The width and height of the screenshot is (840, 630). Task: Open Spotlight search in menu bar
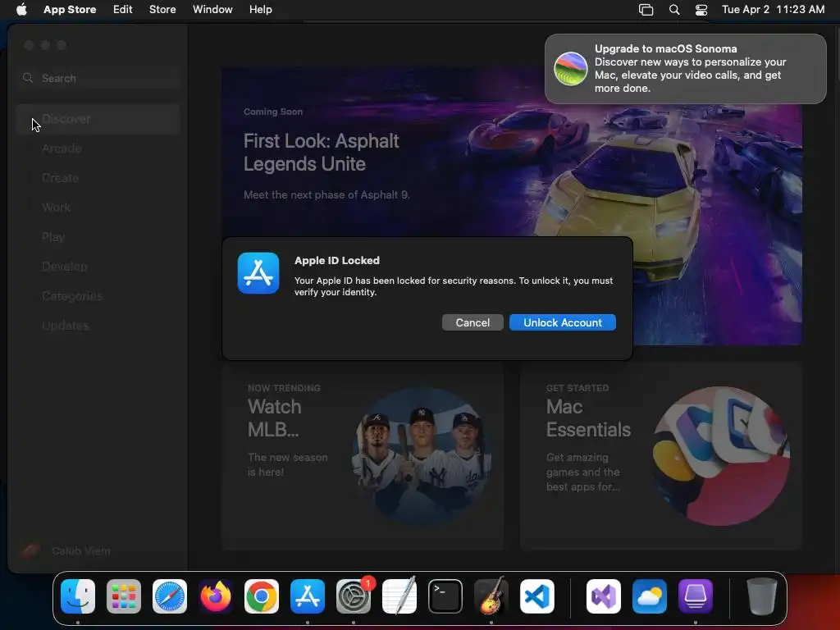coord(674,10)
